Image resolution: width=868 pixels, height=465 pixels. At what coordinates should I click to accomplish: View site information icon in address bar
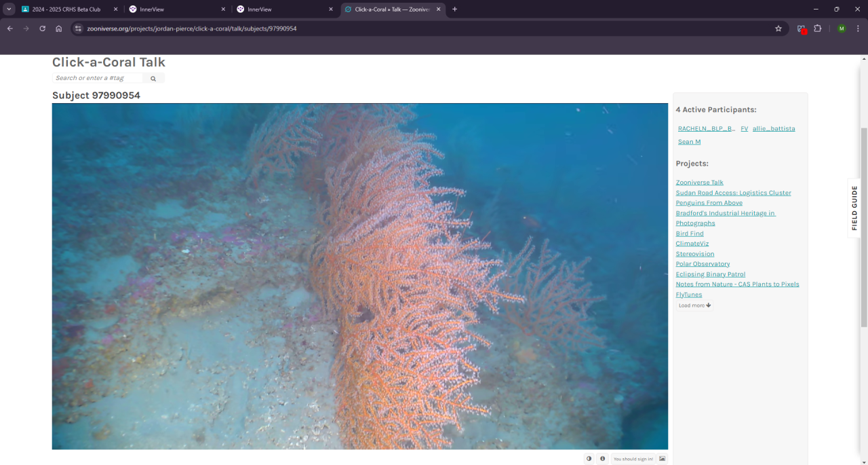point(78,29)
